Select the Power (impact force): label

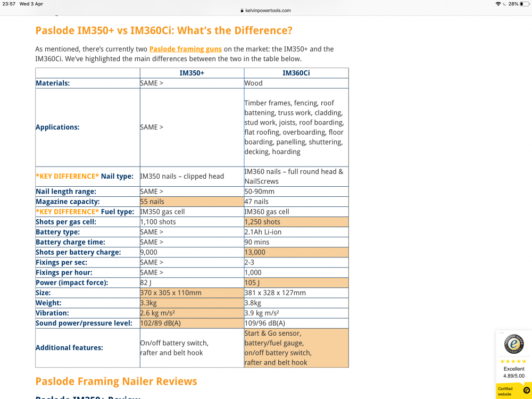pyautogui.click(x=72, y=282)
